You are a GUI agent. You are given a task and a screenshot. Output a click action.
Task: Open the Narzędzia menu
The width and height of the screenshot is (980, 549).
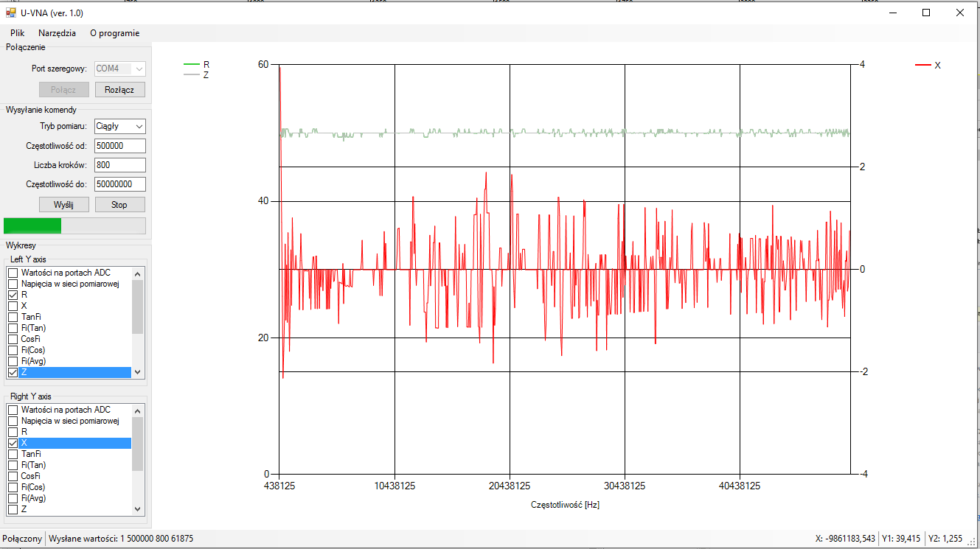point(57,33)
